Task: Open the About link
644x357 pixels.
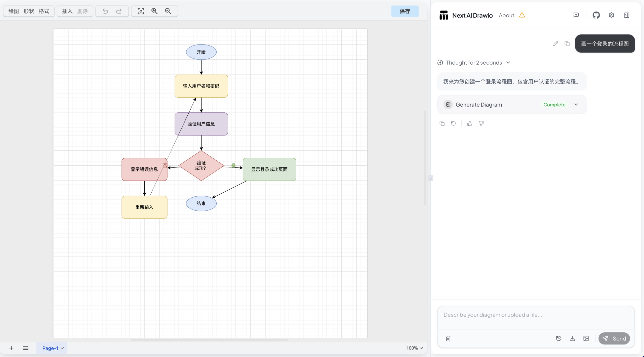Action: 506,15
